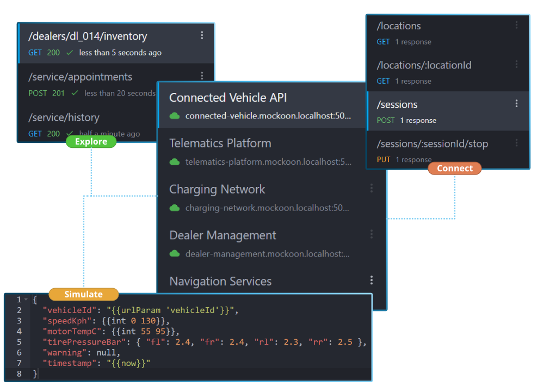Open kebab menu for /dealers/dl_014/inventory log

tap(202, 35)
